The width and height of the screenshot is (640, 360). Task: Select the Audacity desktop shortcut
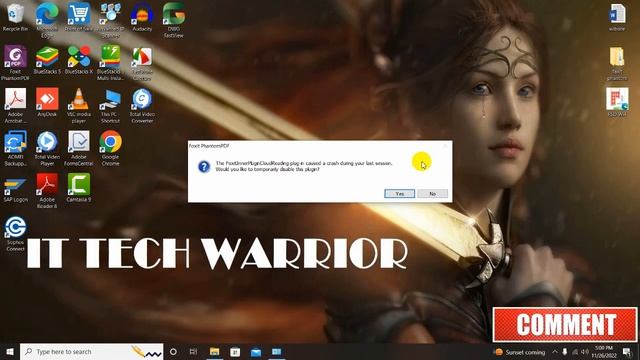(142, 18)
